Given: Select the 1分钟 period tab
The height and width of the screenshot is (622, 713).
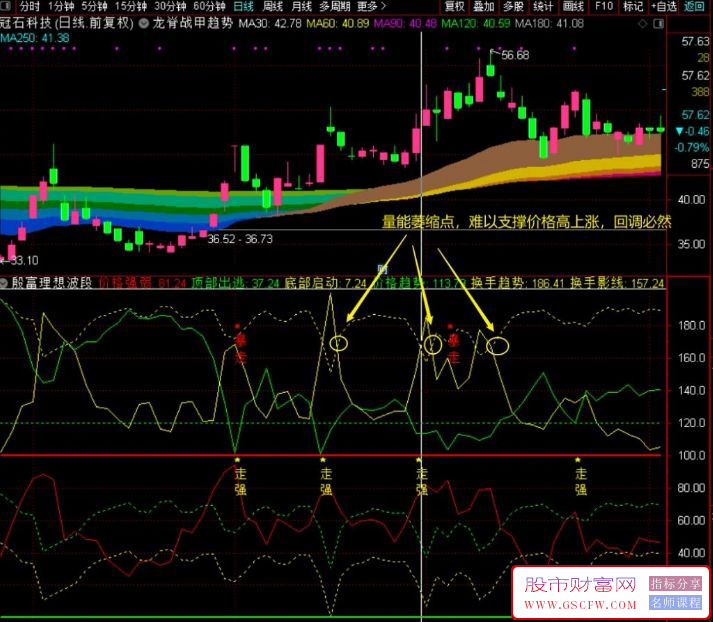Looking at the screenshot, I should point(61,6).
